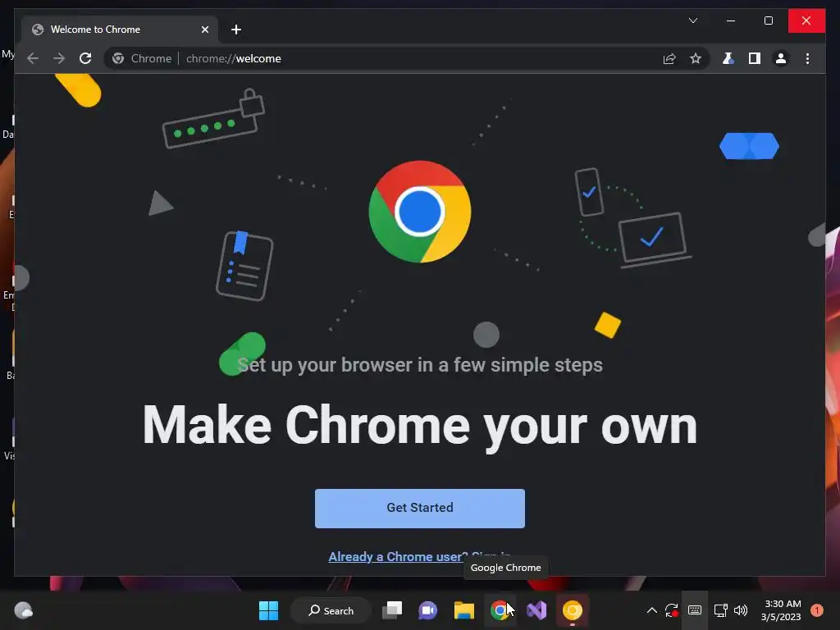840x630 pixels.
Task: Open the tab search dropdown chevron
Action: click(693, 21)
